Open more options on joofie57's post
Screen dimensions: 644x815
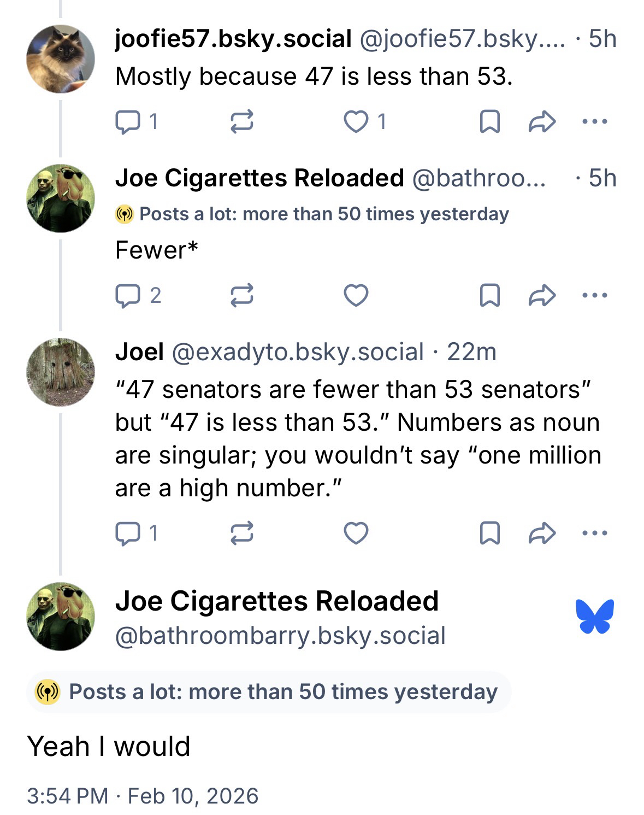click(594, 121)
